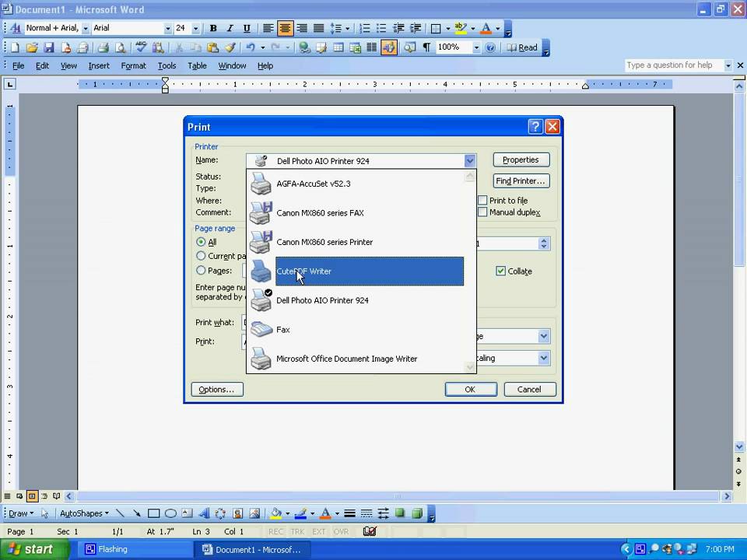This screenshot has height=560, width=747.
Task: Open AutoShapes menu in Drawing toolbar
Action: pos(84,513)
